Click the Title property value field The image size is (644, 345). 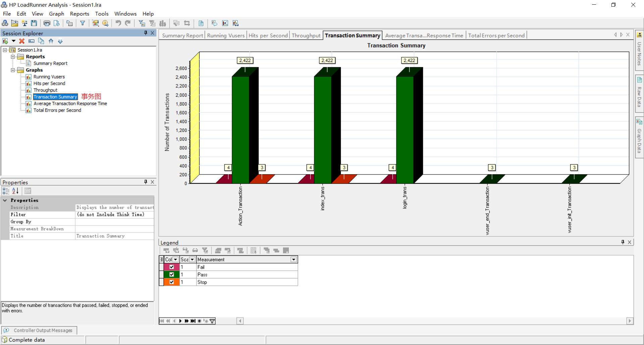pos(115,236)
